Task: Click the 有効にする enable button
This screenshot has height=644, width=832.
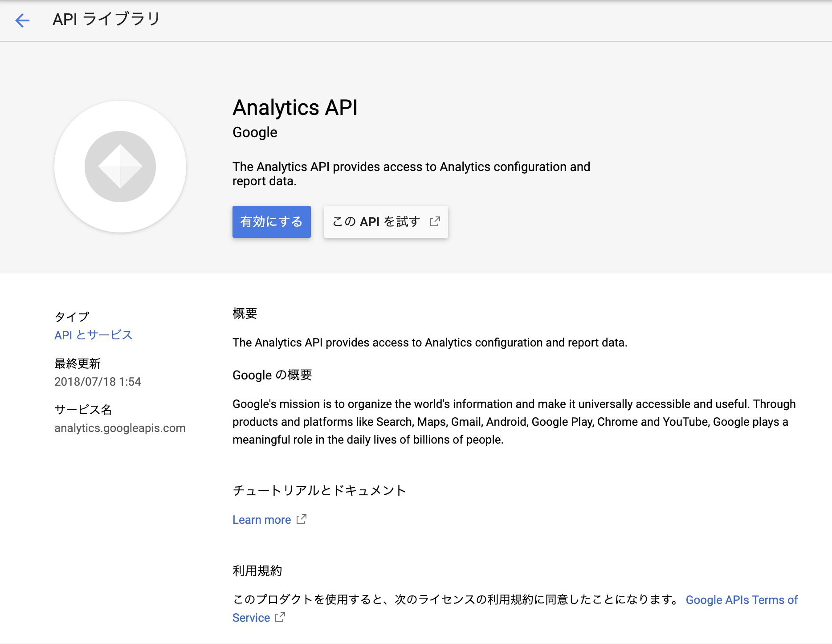Action: [x=272, y=222]
